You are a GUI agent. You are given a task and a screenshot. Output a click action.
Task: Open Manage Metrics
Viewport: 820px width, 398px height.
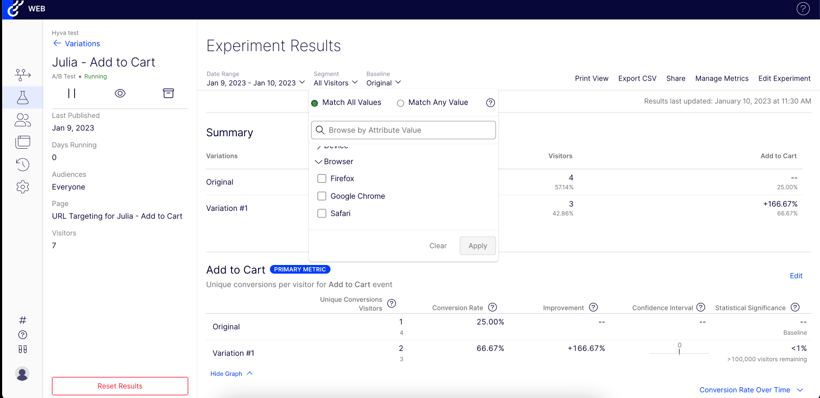722,78
